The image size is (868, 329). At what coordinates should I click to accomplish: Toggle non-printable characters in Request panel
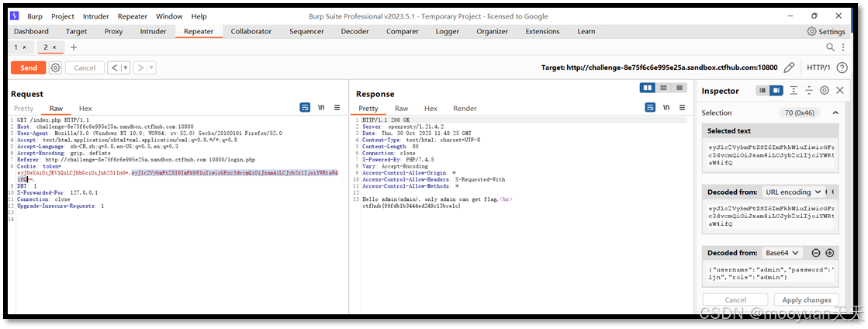pyautogui.click(x=321, y=107)
